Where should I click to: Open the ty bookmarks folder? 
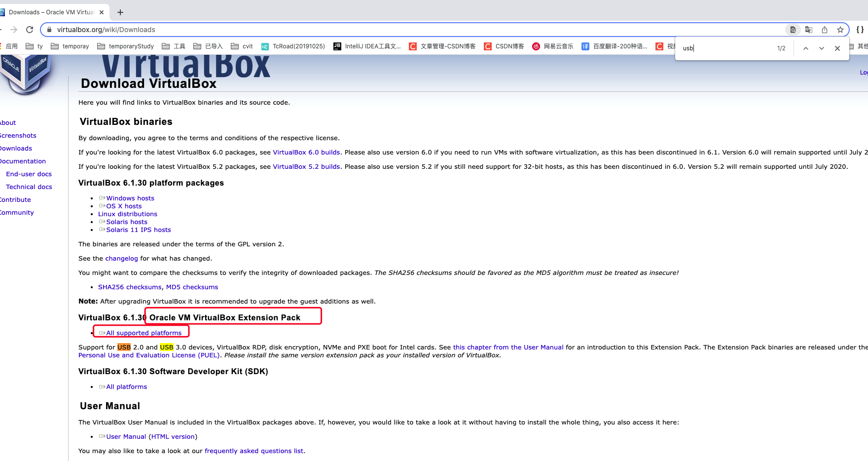pos(35,46)
